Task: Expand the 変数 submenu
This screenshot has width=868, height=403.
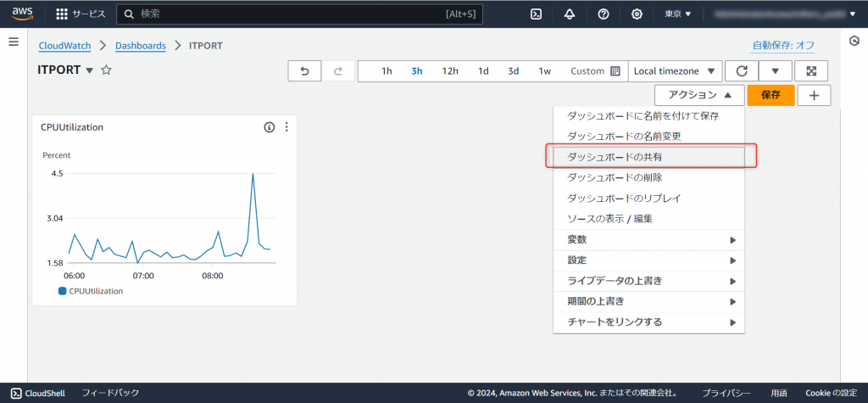Action: 648,240
